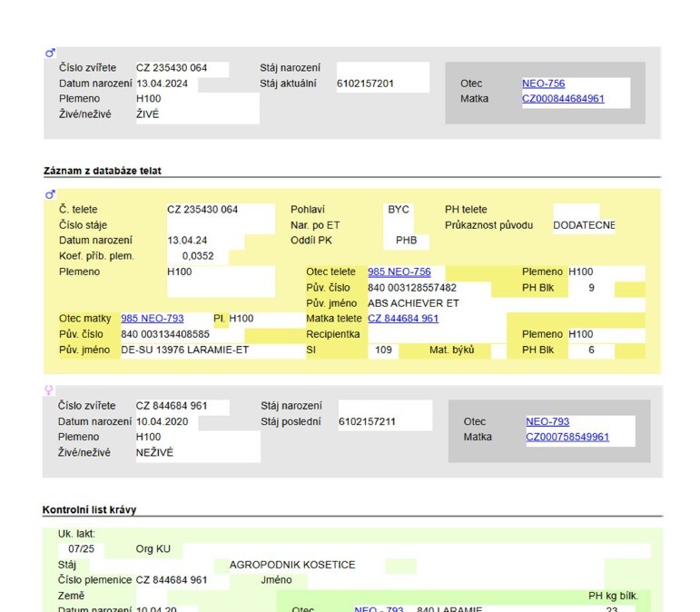The height and width of the screenshot is (612, 700).
Task: Open the Matka link CZ000758549961
Action: (567, 437)
